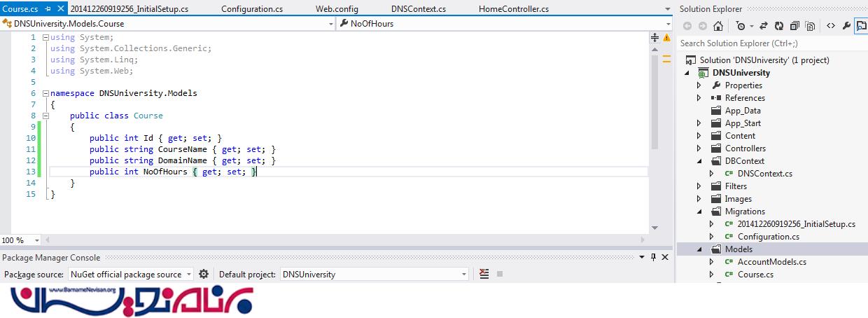The width and height of the screenshot is (868, 318).
Task: Close the Package Manager Console panel
Action: (666, 257)
